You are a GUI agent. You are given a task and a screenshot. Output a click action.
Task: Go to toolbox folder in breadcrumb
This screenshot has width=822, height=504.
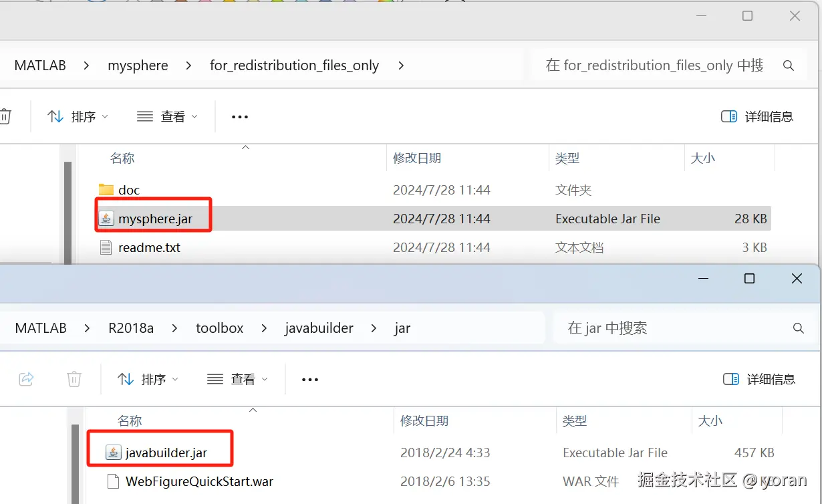[219, 328]
